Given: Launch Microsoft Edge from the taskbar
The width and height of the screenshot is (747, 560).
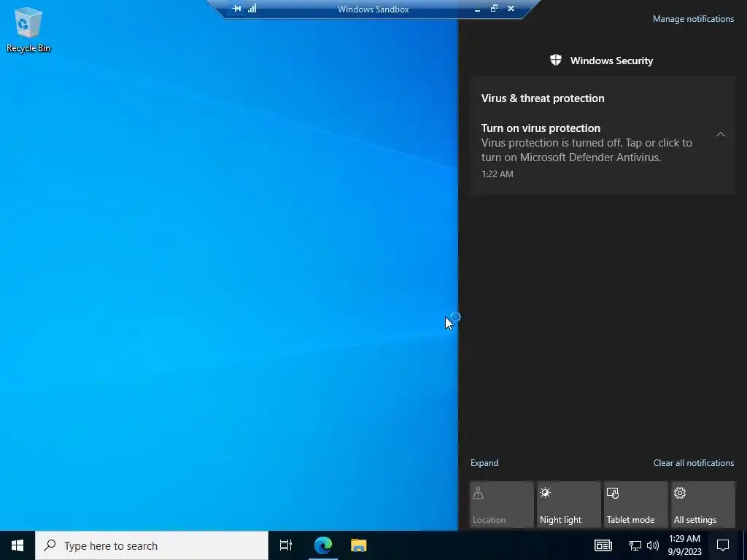Looking at the screenshot, I should tap(322, 545).
